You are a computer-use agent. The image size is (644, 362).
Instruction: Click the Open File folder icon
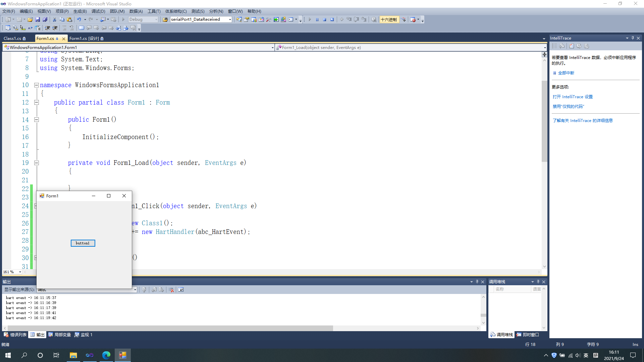[30, 20]
